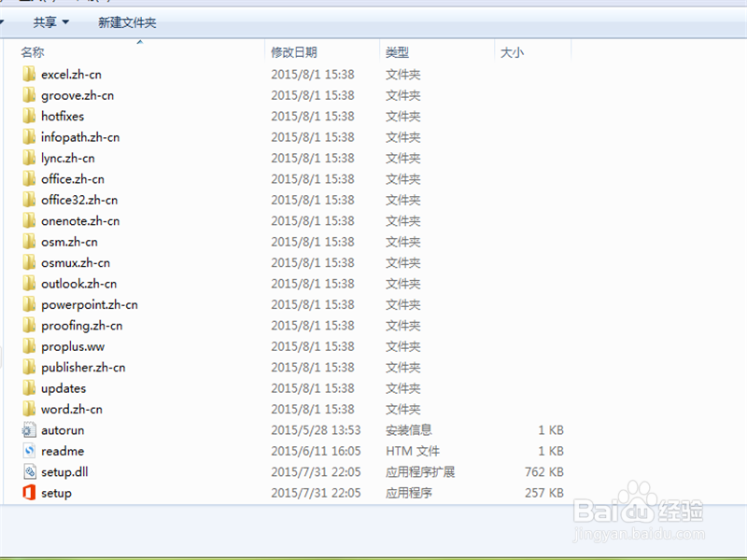Click the HTM 文件 type cell
The height and width of the screenshot is (560, 747).
pos(413,452)
